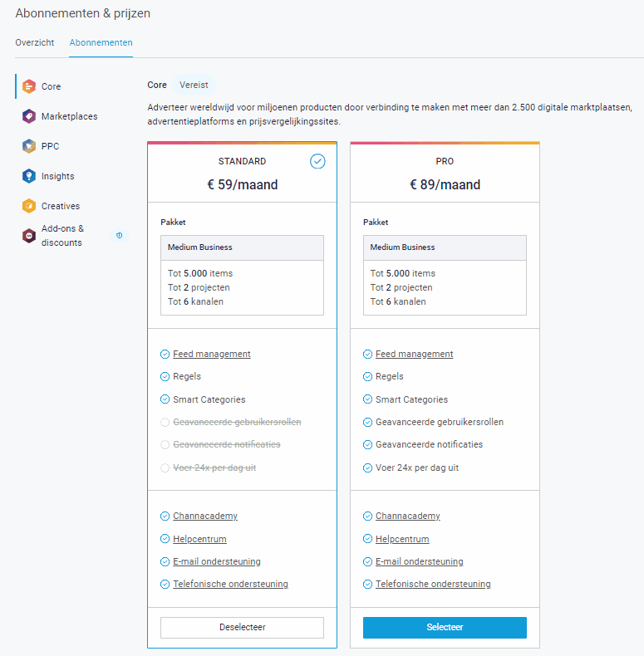644x656 pixels.
Task: Click the unchecked circle beside Geavanceerde gebruikersrollen
Action: coord(165,422)
